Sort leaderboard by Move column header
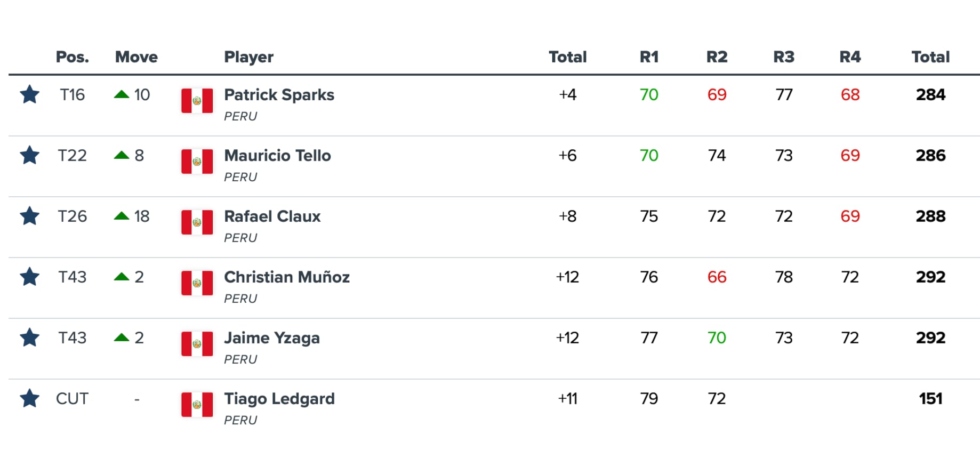 136,57
